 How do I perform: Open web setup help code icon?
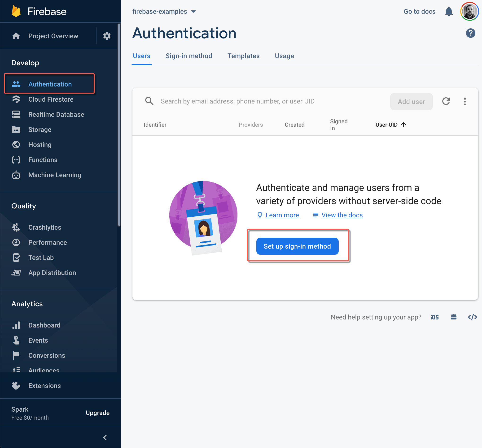point(472,317)
